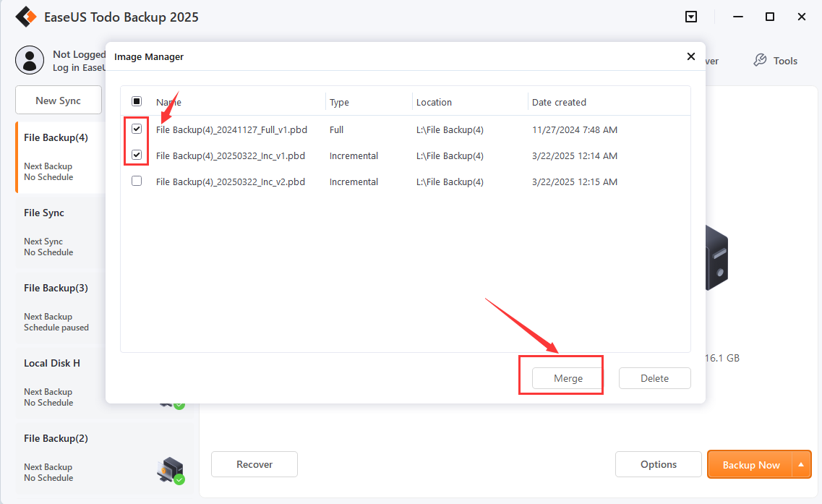Sort by the Location column header
Viewport: 822px width, 504px height.
434,102
